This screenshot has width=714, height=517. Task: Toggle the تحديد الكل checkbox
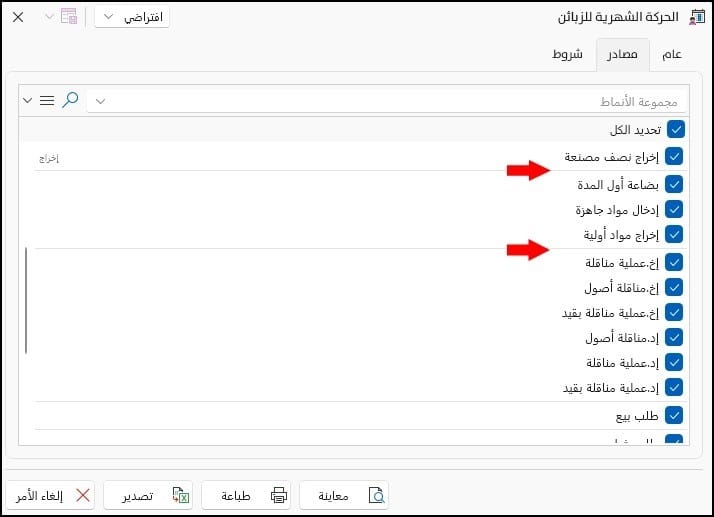[676, 129]
